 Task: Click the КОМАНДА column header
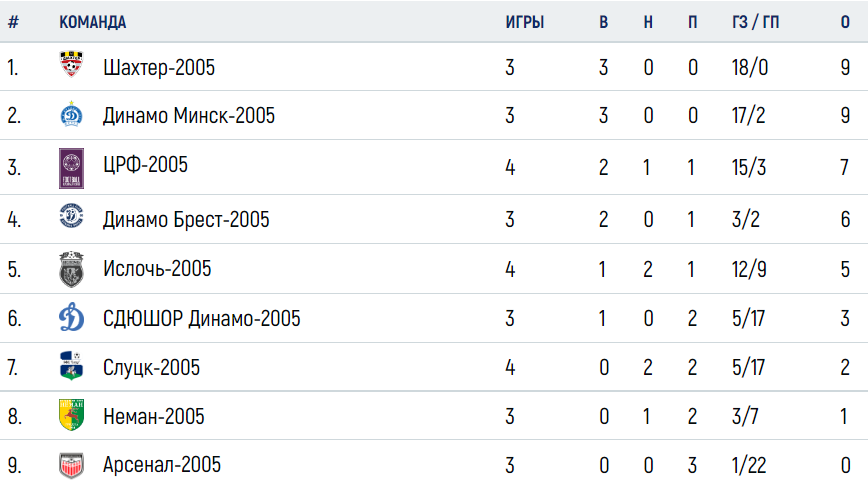tap(92, 22)
